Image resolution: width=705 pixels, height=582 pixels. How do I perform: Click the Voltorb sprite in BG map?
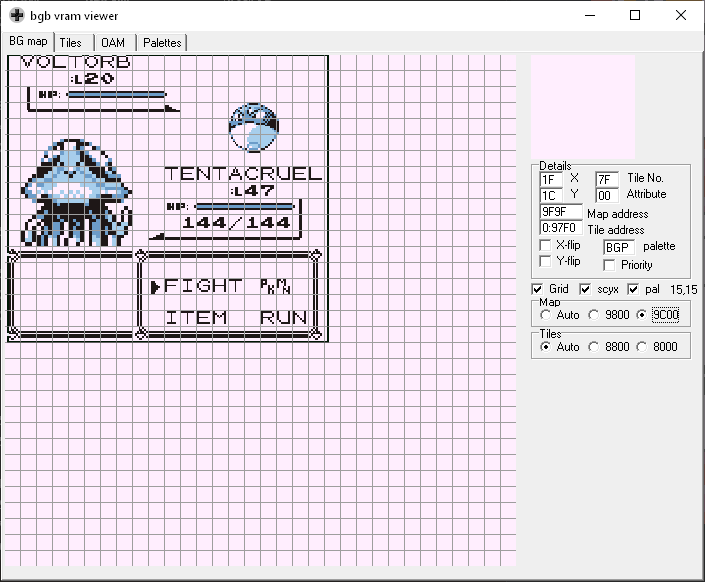coord(254,128)
